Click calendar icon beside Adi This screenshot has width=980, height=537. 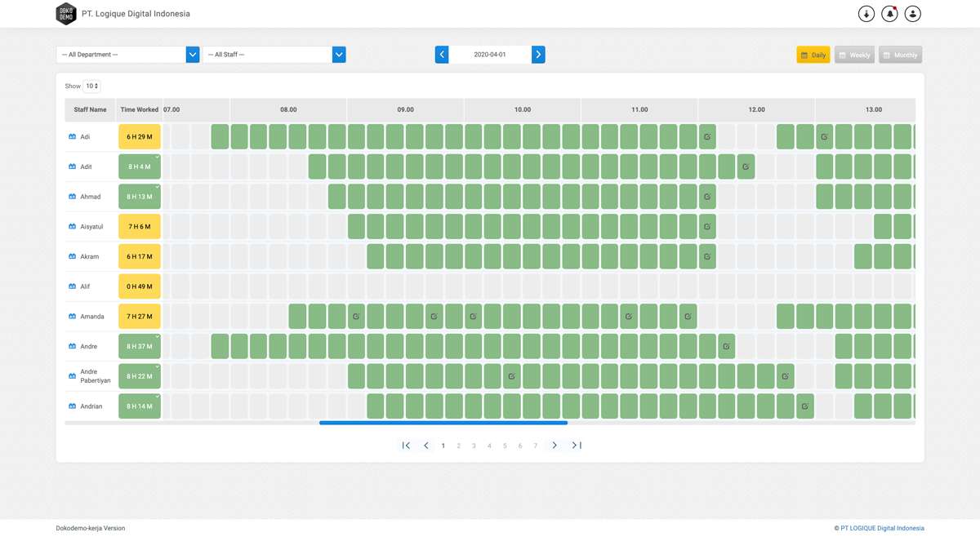[73, 137]
